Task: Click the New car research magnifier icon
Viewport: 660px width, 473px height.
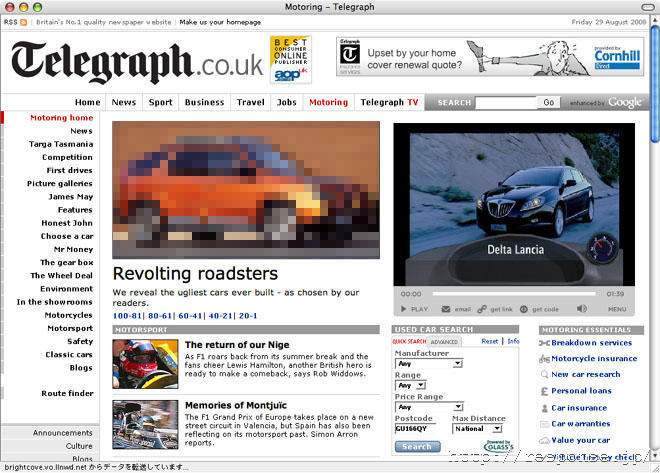Action: click(544, 375)
